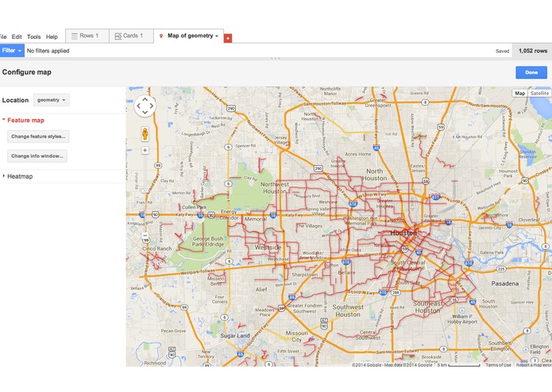Click the Street View pegman icon
Viewport: 552px width, 392px height.
145,134
